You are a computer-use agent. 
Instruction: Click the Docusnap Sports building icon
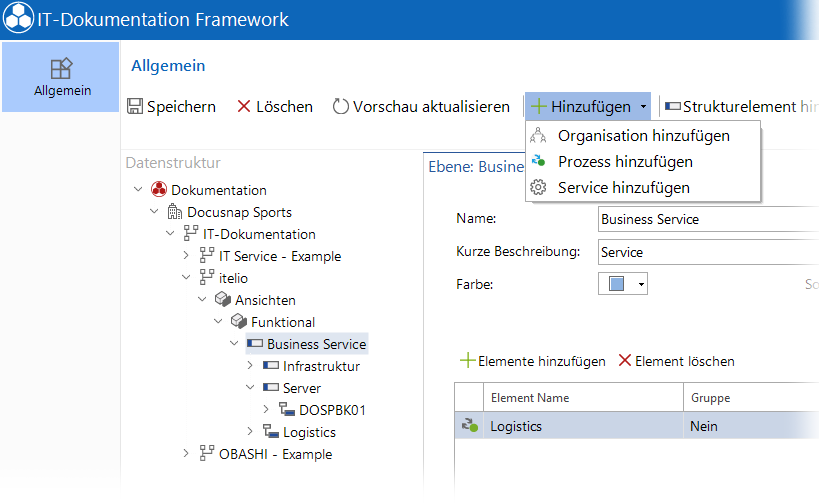pos(174,212)
